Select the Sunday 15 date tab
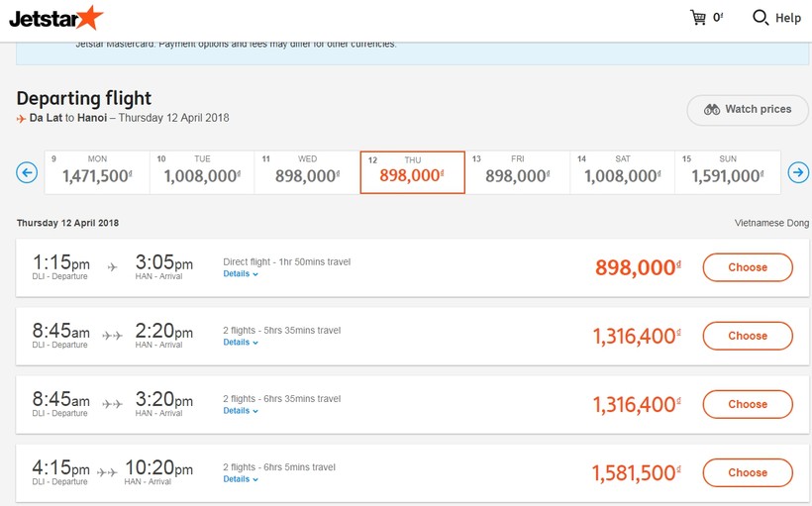812x506 pixels. pos(728,172)
